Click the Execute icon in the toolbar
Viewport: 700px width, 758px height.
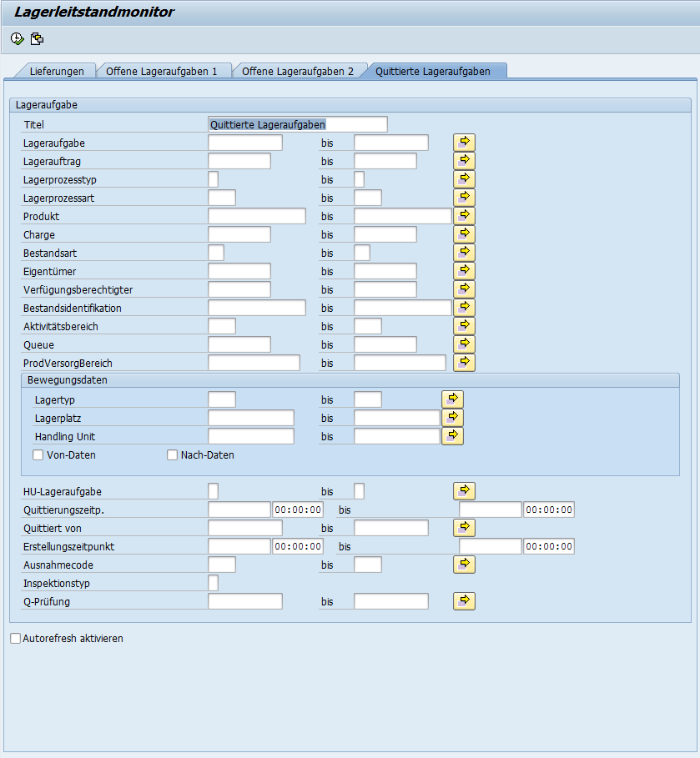pyautogui.click(x=18, y=38)
